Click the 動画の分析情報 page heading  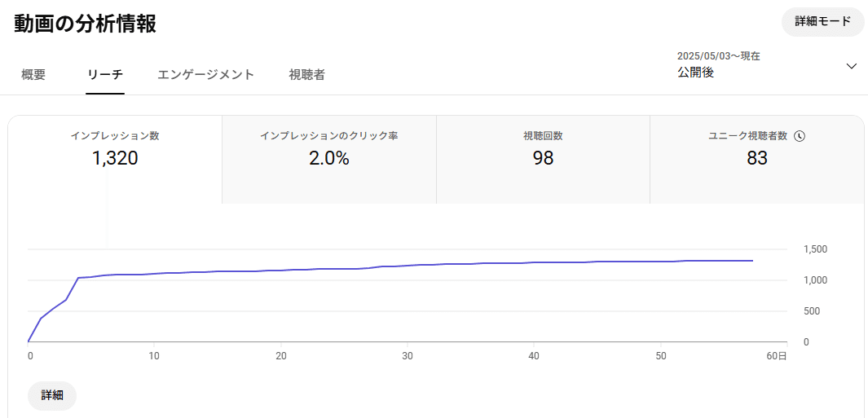click(x=85, y=24)
